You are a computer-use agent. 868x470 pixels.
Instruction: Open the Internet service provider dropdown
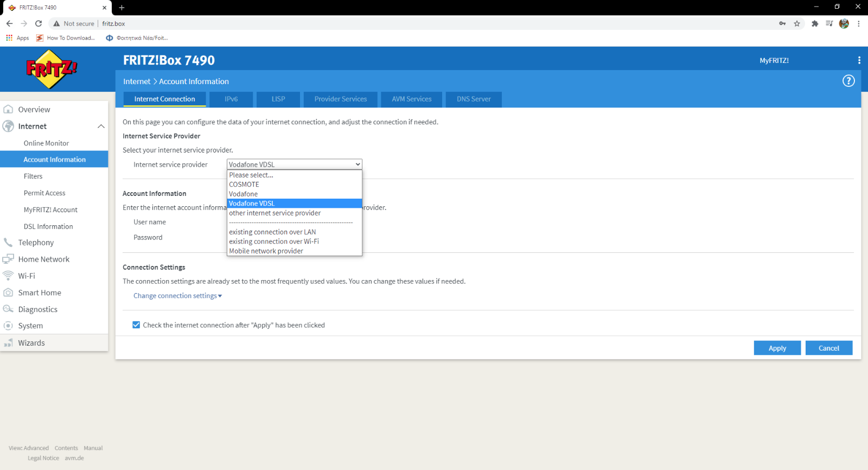tap(295, 164)
